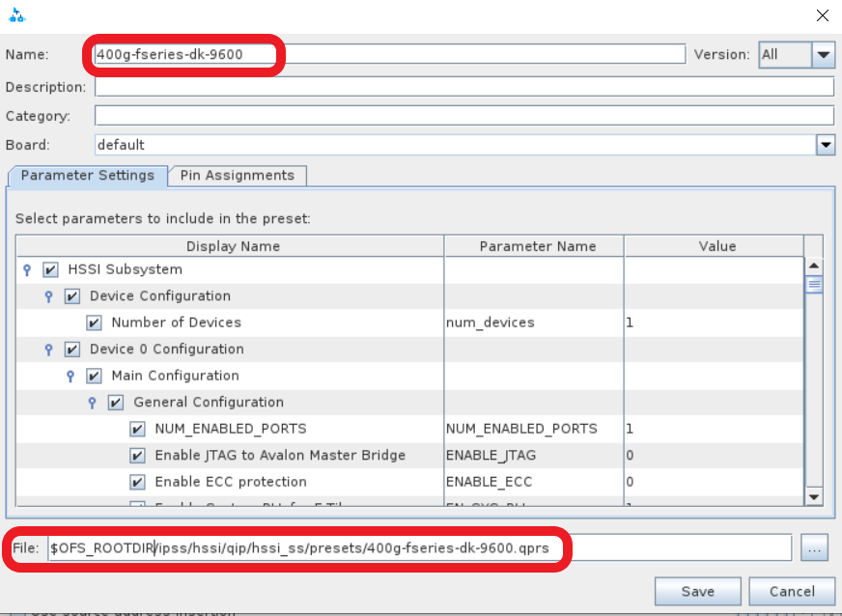
Task: Click the application icon in the title bar
Action: (16, 15)
